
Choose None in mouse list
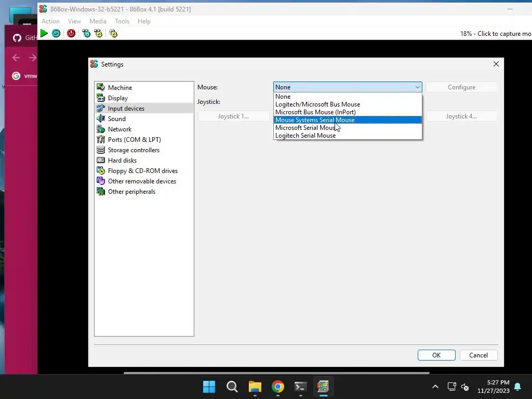pyautogui.click(x=348, y=96)
